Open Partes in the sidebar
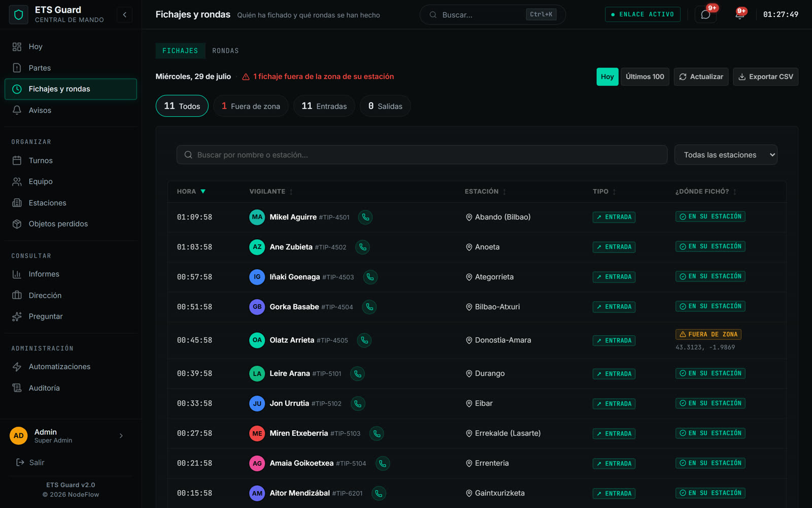Viewport: 812px width, 508px height. click(x=71, y=68)
